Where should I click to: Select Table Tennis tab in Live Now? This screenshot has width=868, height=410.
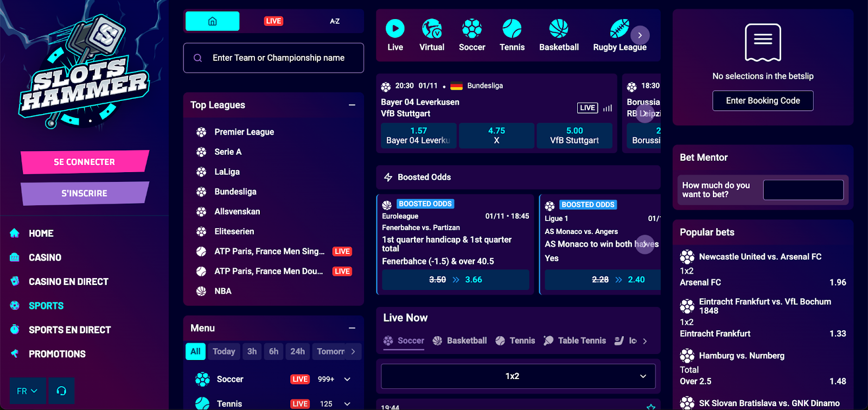(575, 340)
